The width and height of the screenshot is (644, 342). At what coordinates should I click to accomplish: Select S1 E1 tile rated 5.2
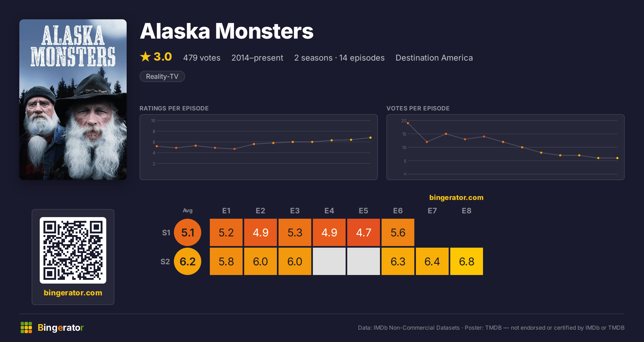tap(226, 232)
